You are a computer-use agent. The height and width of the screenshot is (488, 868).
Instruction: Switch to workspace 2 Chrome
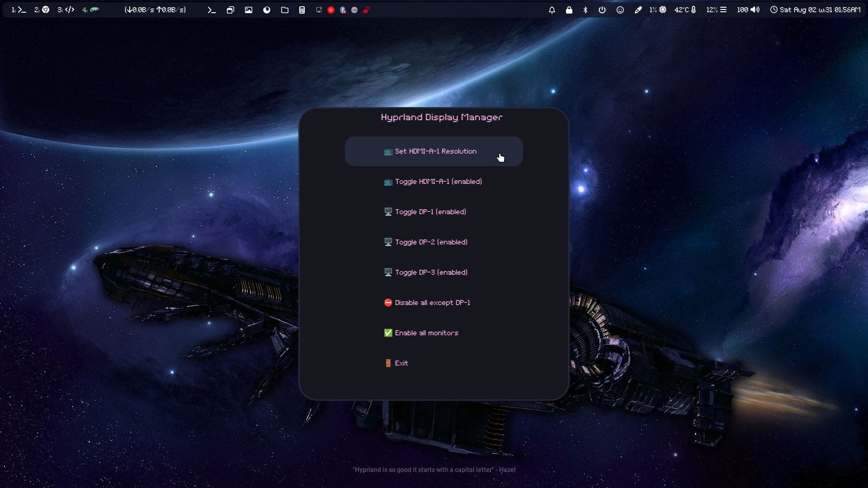[42, 9]
